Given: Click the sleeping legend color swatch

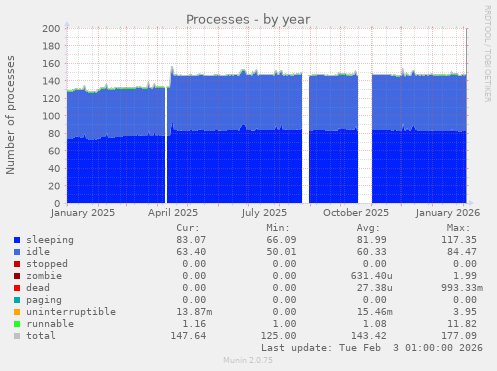Looking at the screenshot, I should point(17,240).
